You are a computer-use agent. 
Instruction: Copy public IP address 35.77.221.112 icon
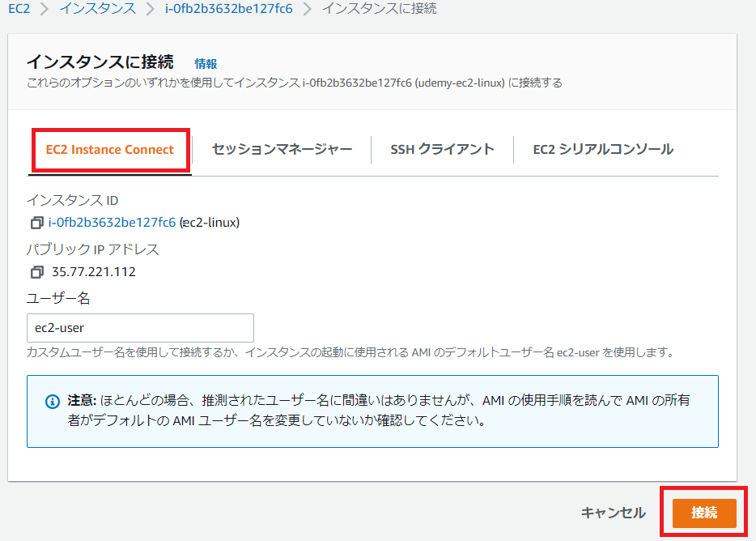pyautogui.click(x=37, y=272)
